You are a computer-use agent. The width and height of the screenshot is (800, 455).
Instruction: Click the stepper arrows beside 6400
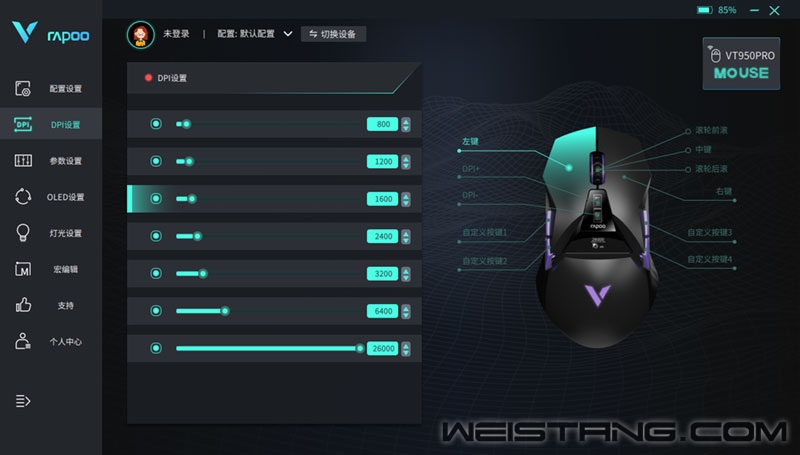tap(406, 311)
